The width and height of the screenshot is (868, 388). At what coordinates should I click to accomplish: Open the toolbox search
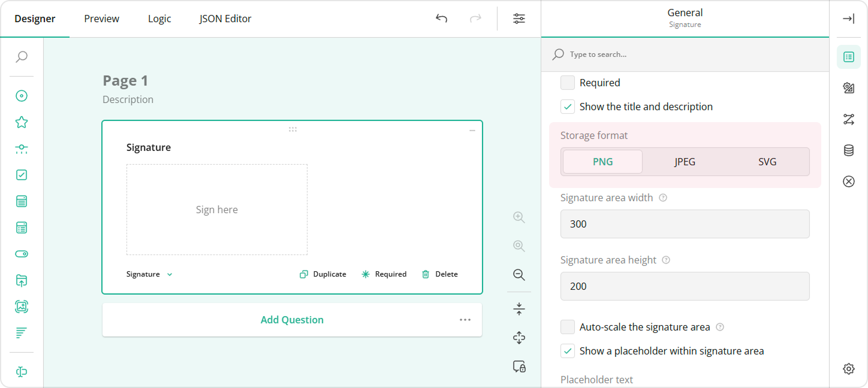pyautogui.click(x=22, y=57)
